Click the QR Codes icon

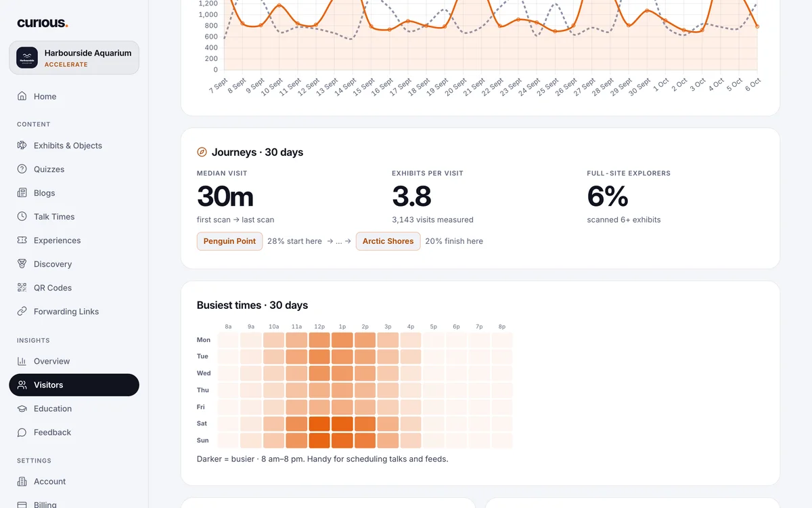point(22,288)
